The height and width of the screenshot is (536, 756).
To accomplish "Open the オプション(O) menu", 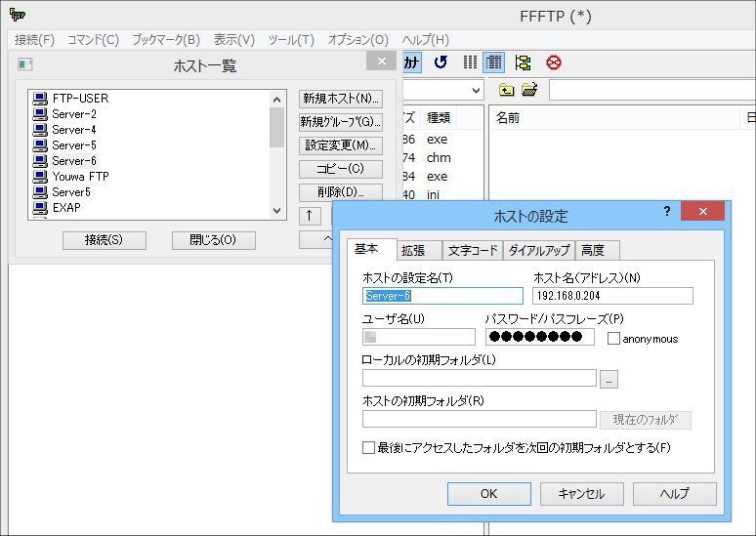I will [x=358, y=39].
